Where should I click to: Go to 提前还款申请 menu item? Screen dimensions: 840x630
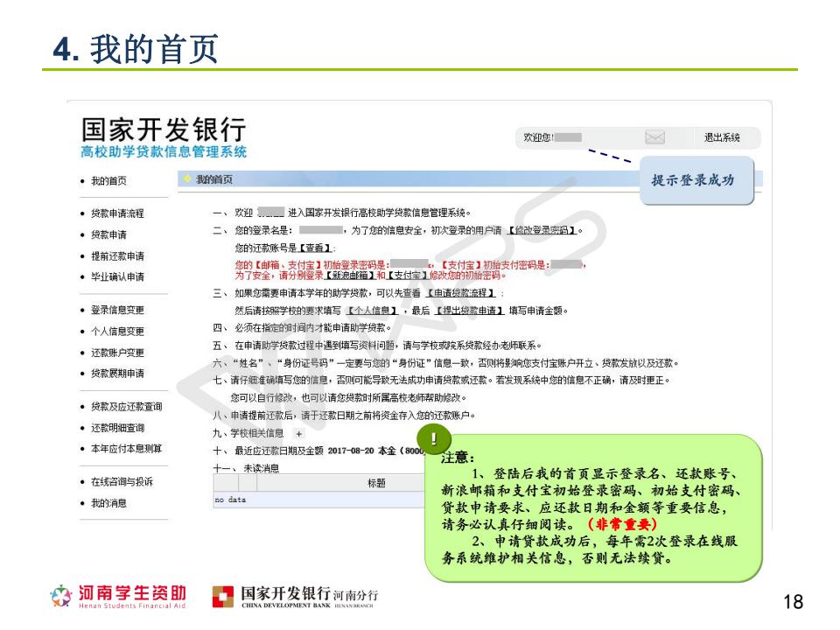click(116, 255)
